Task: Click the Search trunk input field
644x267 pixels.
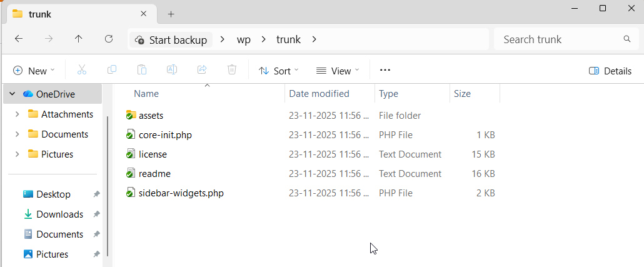Action: (x=560, y=39)
